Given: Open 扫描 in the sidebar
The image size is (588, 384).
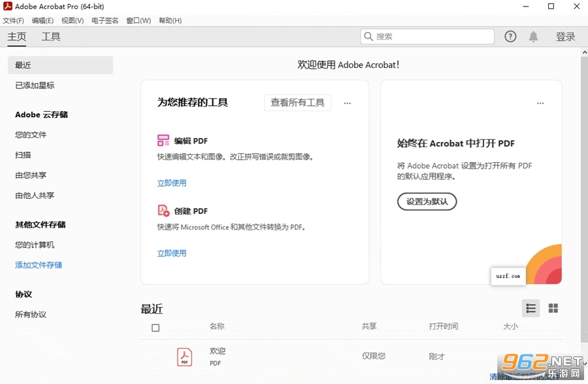Looking at the screenshot, I should pyautogui.click(x=23, y=155).
